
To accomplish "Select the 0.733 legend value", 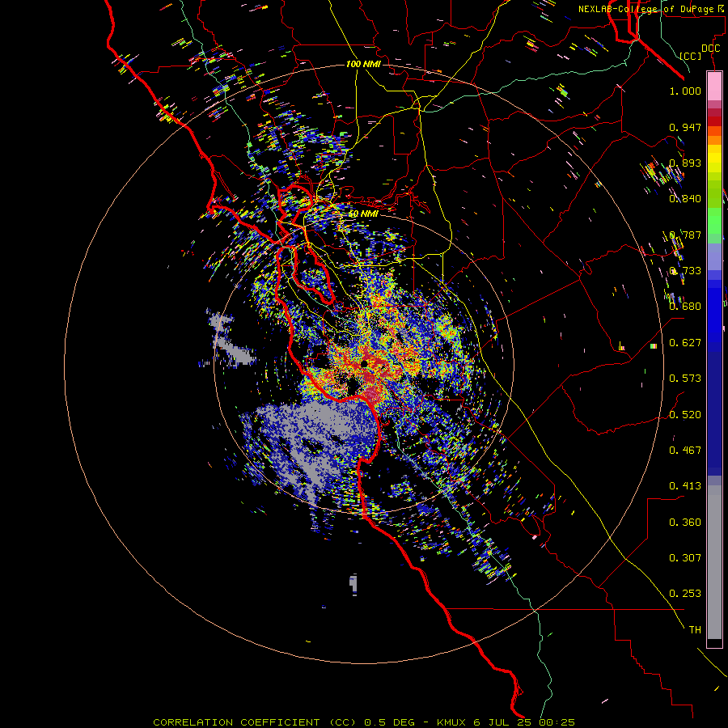I will (x=685, y=271).
